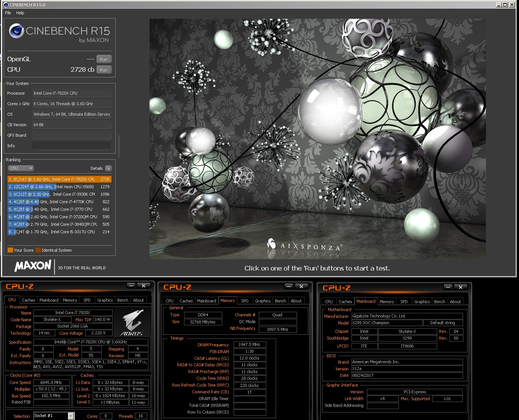Open About tab in first CPU-Z window
The image size is (519, 420).
(x=139, y=300)
